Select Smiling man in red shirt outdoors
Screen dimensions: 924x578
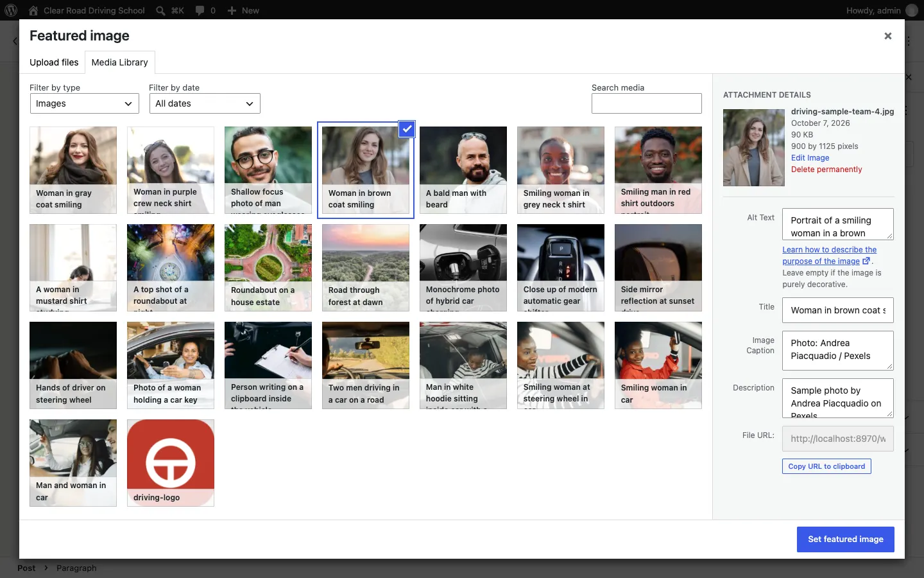[x=658, y=170]
